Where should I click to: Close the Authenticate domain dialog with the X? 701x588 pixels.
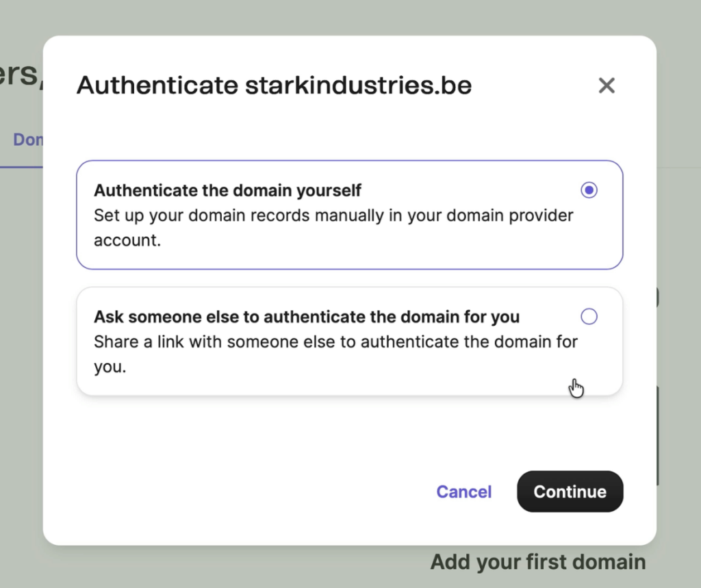607,86
